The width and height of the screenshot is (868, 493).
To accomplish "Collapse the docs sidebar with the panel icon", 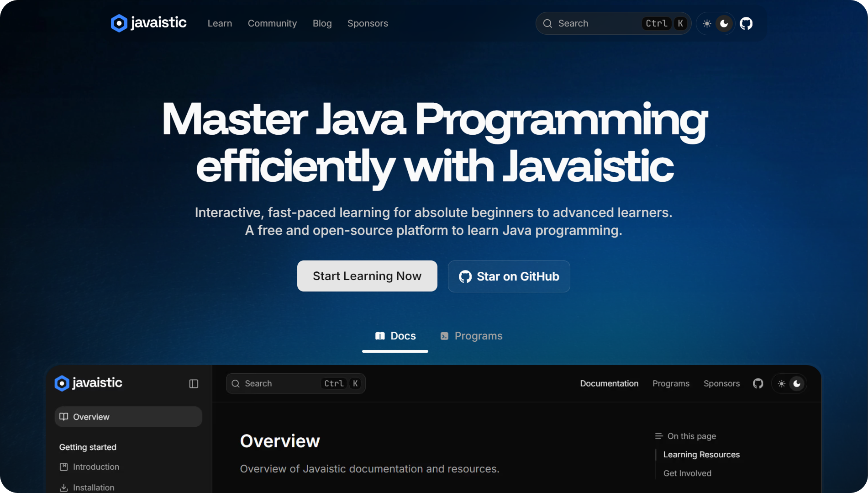I will (193, 384).
